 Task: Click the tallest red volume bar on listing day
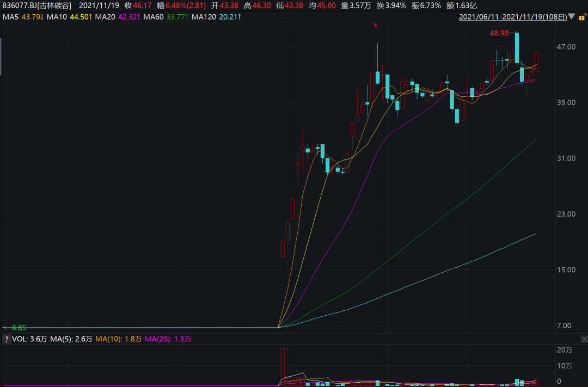283,367
